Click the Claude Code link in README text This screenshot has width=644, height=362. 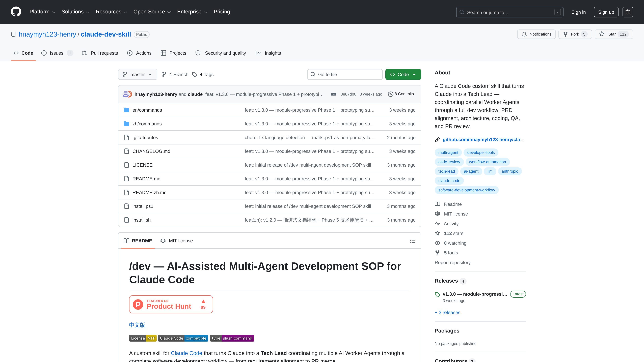coord(186,353)
